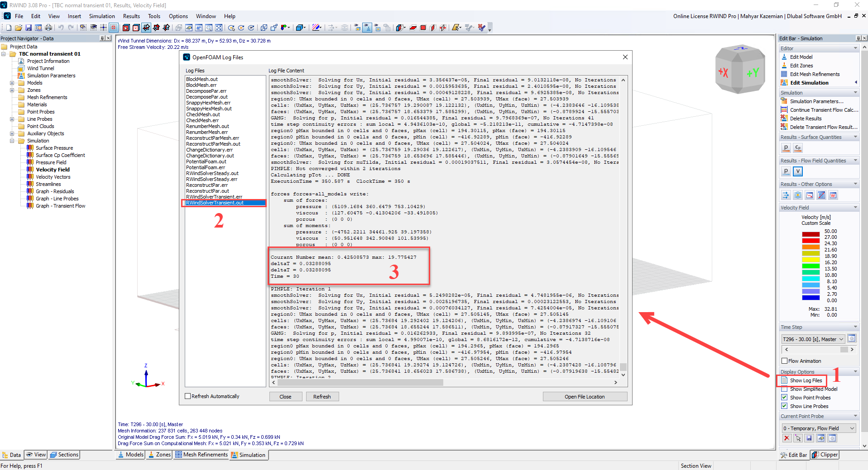This screenshot has height=470, width=868.
Task: Click the Save icon in main toolbar
Action: tap(29, 28)
